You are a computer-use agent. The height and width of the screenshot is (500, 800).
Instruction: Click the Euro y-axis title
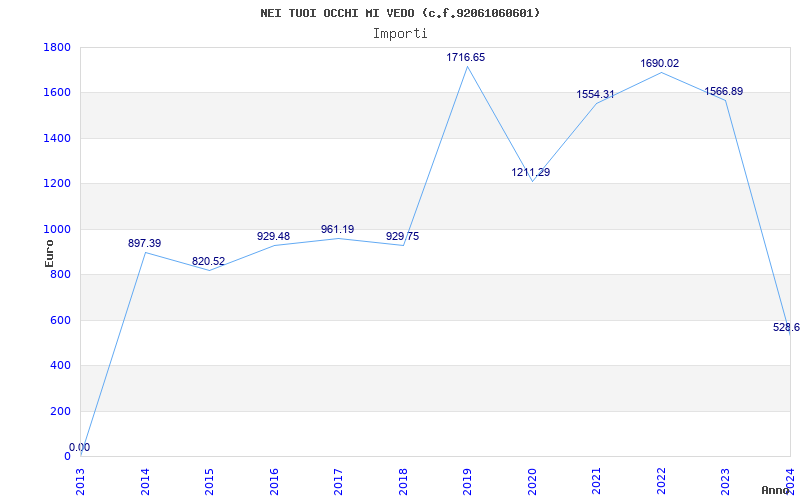(49, 253)
